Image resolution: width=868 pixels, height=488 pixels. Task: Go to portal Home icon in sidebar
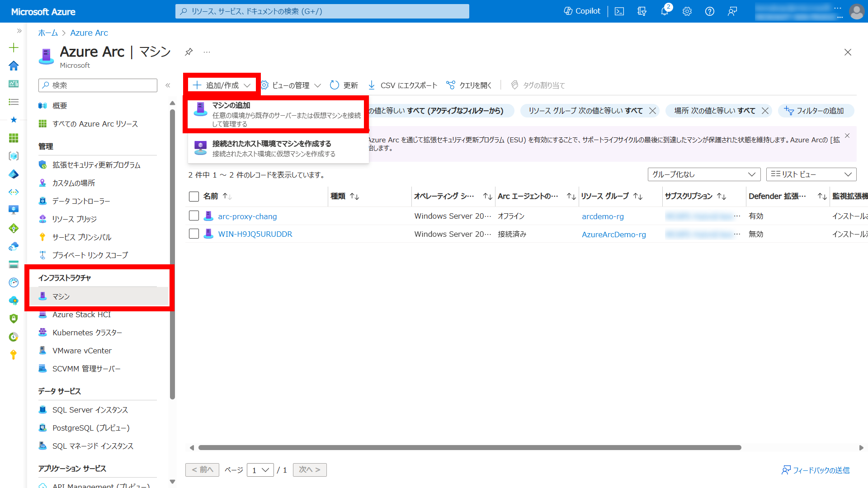point(14,66)
